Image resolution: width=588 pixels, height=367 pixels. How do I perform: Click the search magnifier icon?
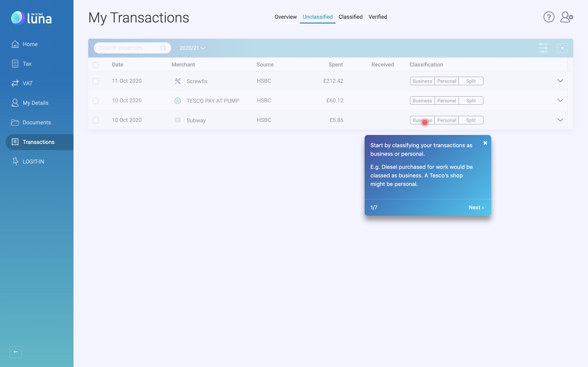pos(163,48)
